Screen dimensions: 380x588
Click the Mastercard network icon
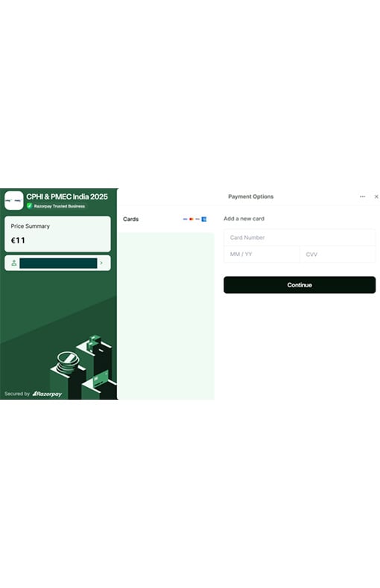pyautogui.click(x=191, y=219)
